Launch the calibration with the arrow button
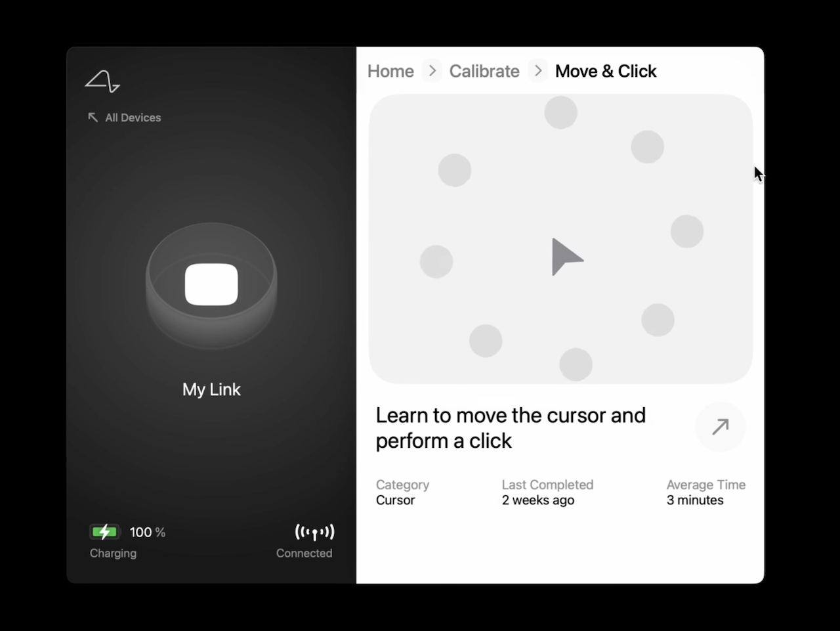Viewport: 840px width, 631px height. (721, 427)
